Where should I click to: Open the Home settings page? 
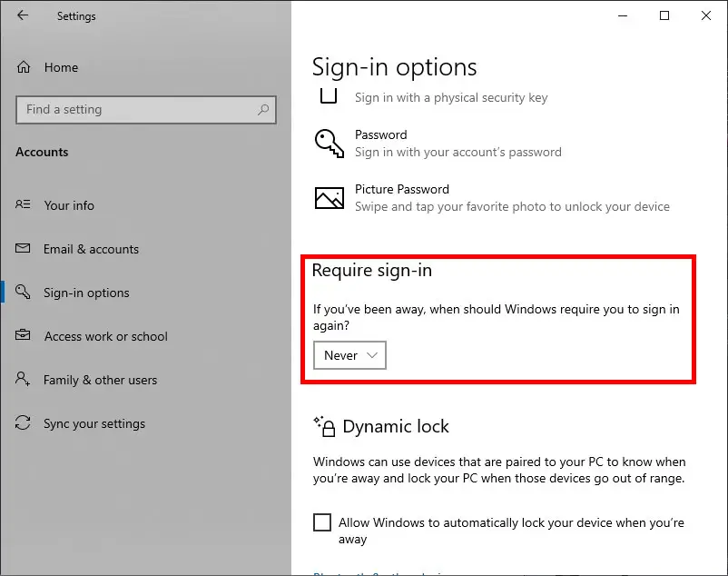pos(62,67)
